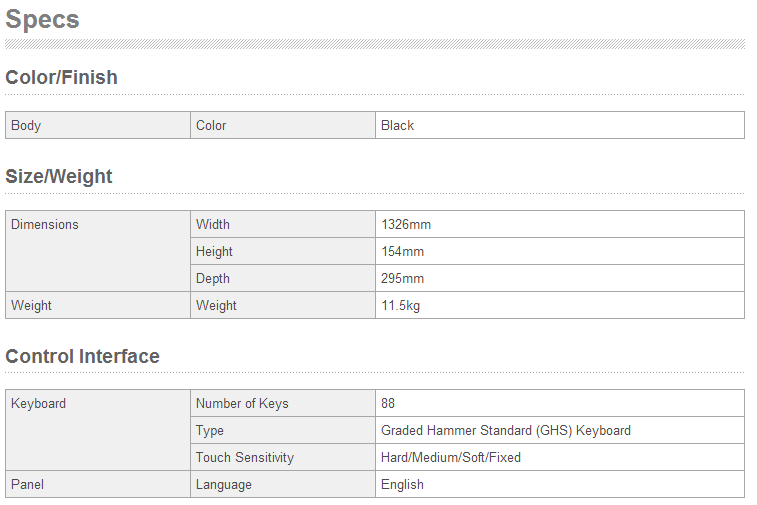Click the Hard/Medium/Soft/Fixed value
This screenshot has height=505, width=757.
click(x=451, y=457)
